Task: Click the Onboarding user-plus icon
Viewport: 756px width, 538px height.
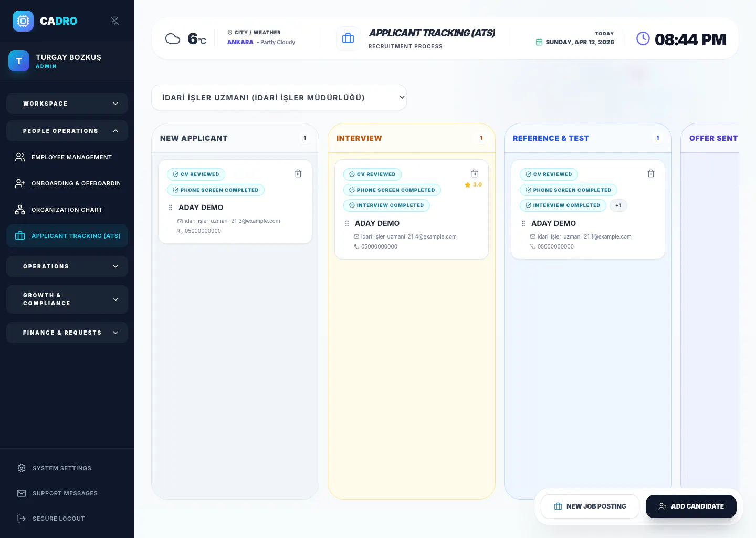Action: pos(20,183)
